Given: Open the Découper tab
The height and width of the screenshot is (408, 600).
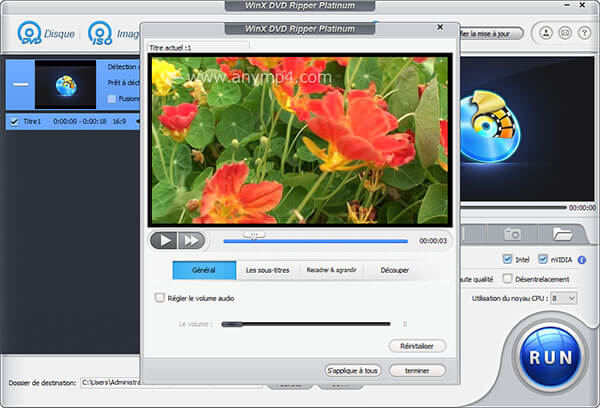Looking at the screenshot, I should click(395, 270).
